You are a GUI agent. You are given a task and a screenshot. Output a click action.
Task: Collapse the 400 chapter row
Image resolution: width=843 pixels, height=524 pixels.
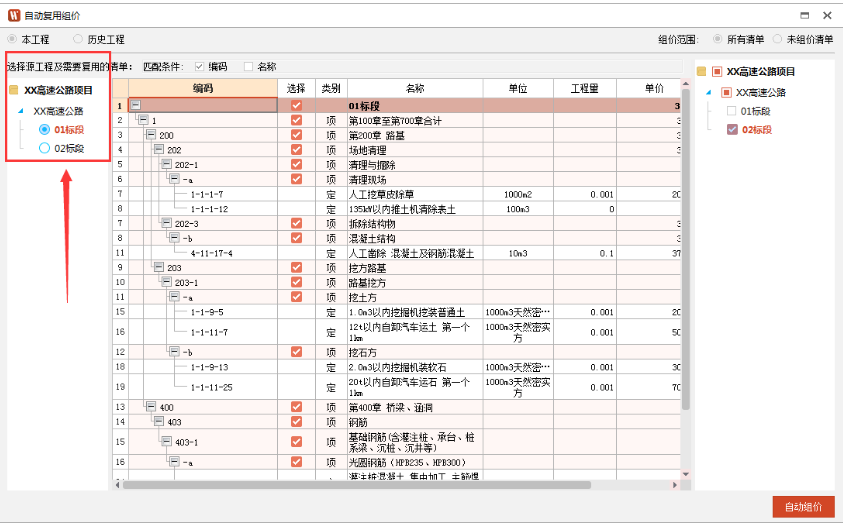pyautogui.click(x=151, y=407)
